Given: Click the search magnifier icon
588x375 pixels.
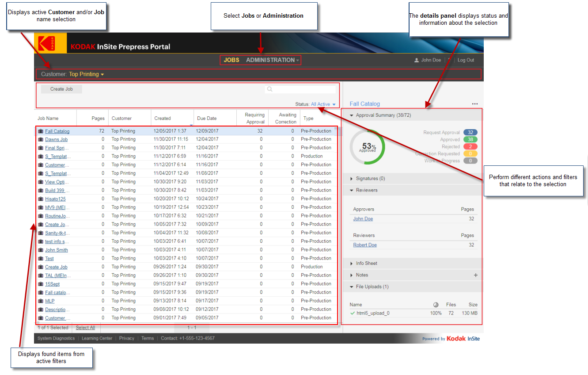Looking at the screenshot, I should click(269, 89).
